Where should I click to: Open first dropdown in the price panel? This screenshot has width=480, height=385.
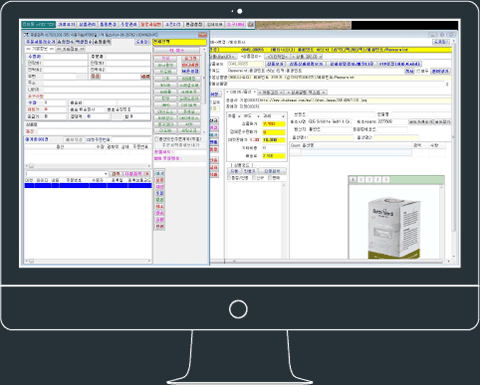[x=234, y=116]
